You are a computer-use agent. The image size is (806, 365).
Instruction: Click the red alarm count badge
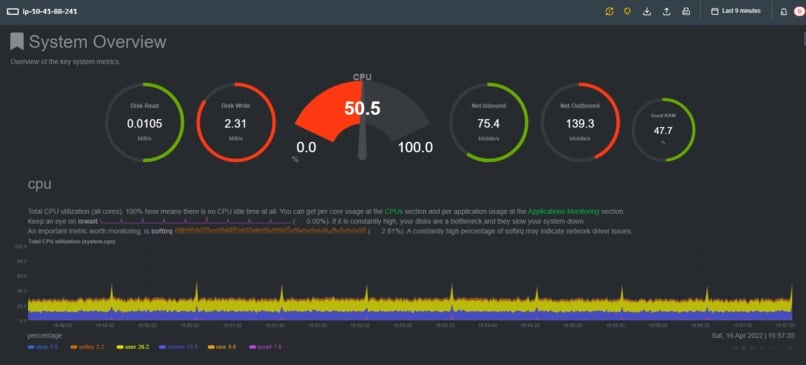click(799, 12)
